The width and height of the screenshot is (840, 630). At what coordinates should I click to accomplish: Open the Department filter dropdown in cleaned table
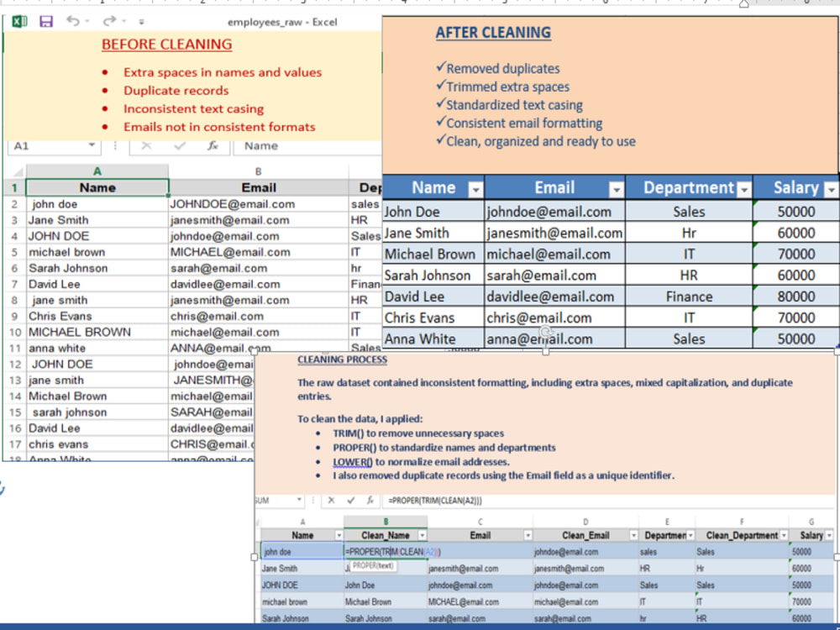[x=744, y=189]
